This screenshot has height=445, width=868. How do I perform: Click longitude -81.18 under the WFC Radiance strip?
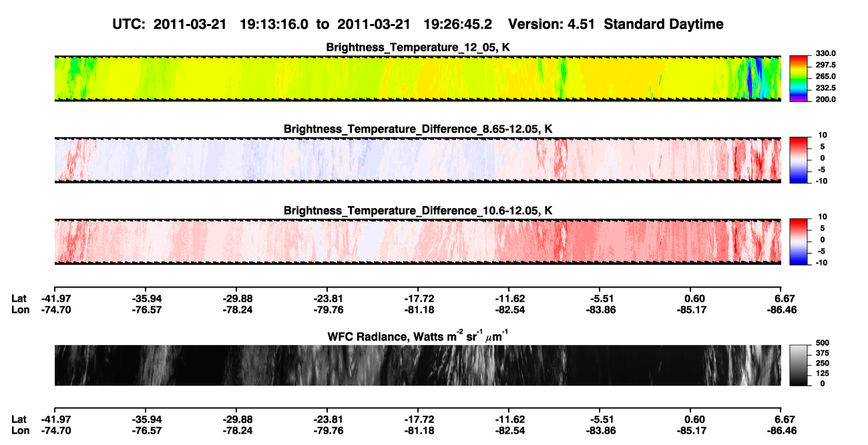click(x=418, y=430)
